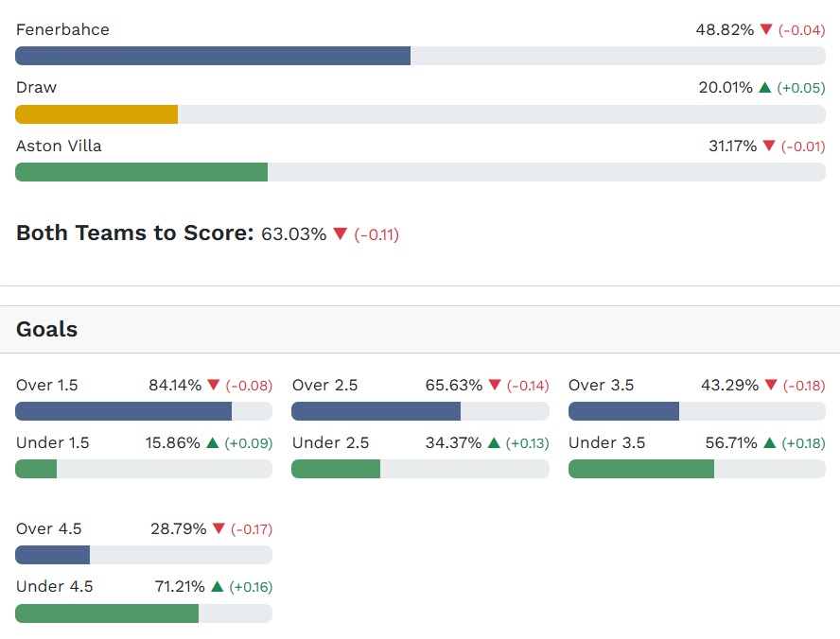Viewport: 840px width, 639px height.
Task: Click the green Aston Villa probability bar
Action: (x=142, y=172)
